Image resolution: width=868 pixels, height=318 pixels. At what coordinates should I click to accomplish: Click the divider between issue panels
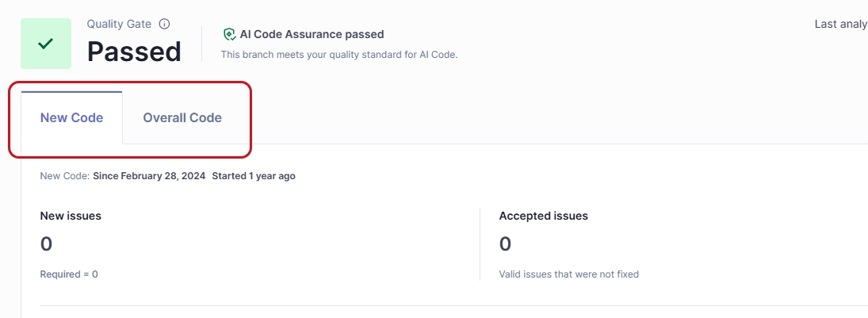(x=480, y=244)
